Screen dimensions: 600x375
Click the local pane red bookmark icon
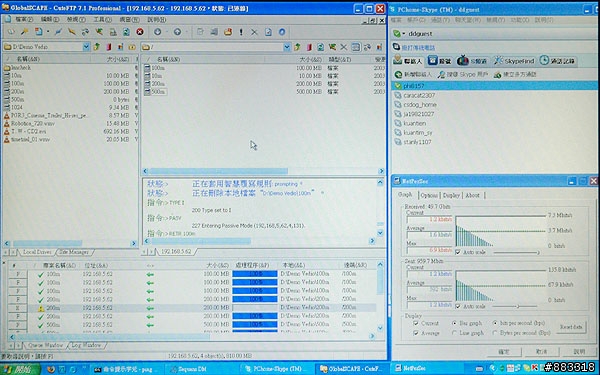tap(109, 47)
